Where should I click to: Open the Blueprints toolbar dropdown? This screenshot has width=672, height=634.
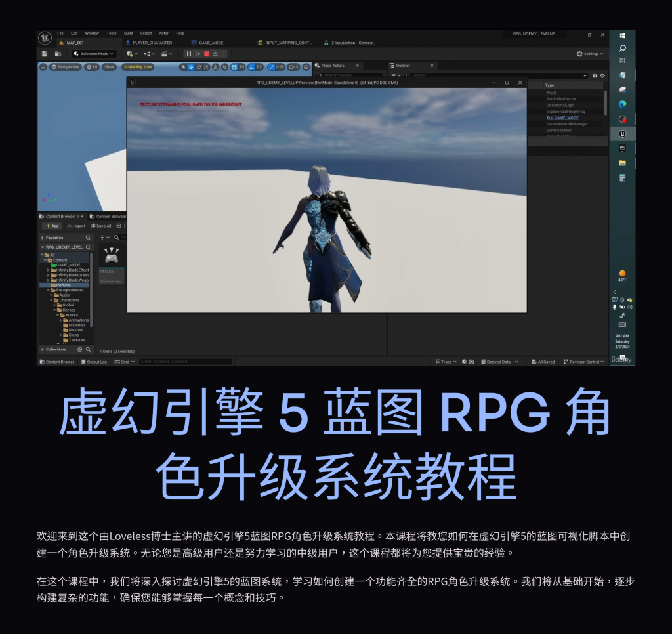[x=149, y=54]
